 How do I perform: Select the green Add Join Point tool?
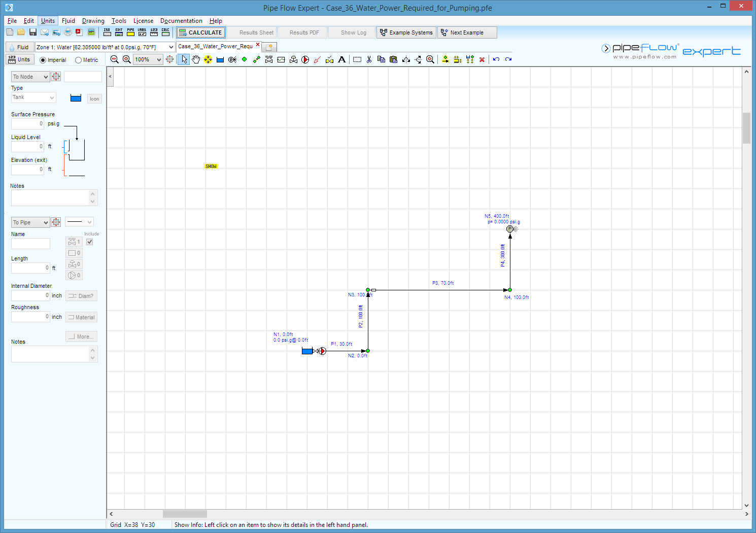click(244, 59)
